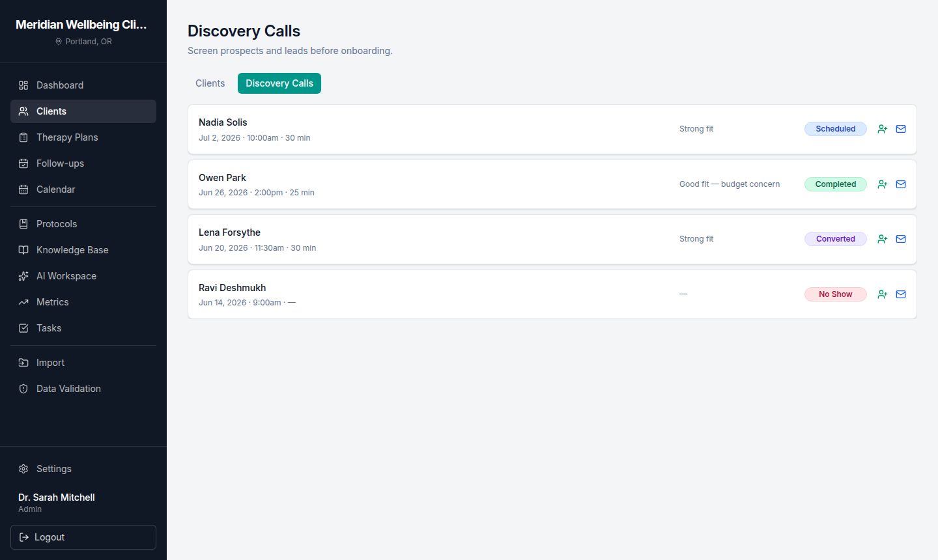Click the Completed status badge for Owen Park

835,184
